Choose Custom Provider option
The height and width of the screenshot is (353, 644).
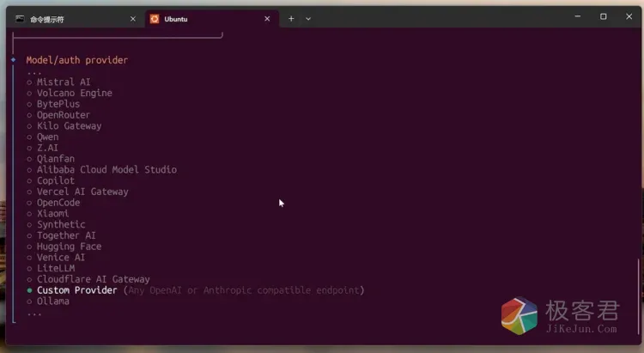[x=76, y=290]
